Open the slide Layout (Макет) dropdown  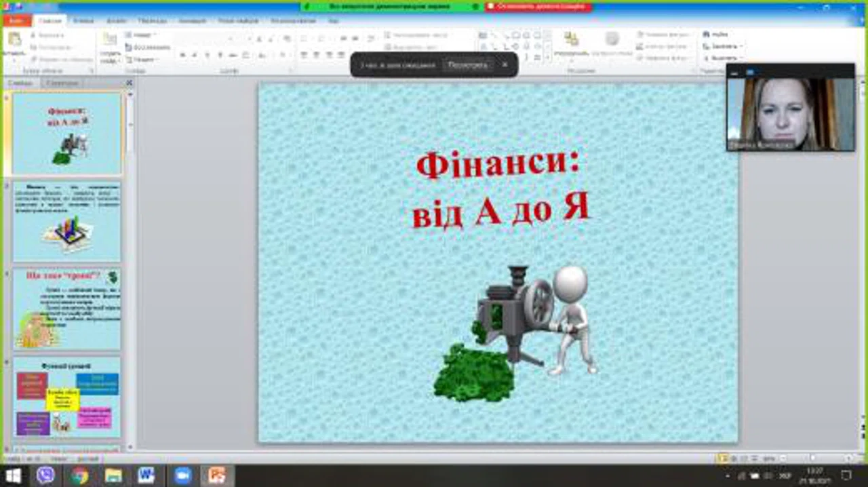pyautogui.click(x=140, y=35)
